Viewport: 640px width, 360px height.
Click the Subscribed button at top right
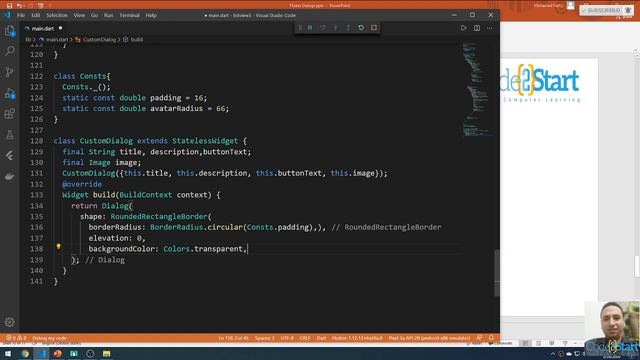606,10
